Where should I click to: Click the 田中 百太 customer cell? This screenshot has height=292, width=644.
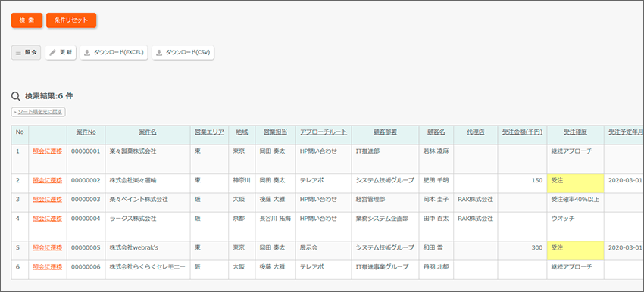coord(436,226)
